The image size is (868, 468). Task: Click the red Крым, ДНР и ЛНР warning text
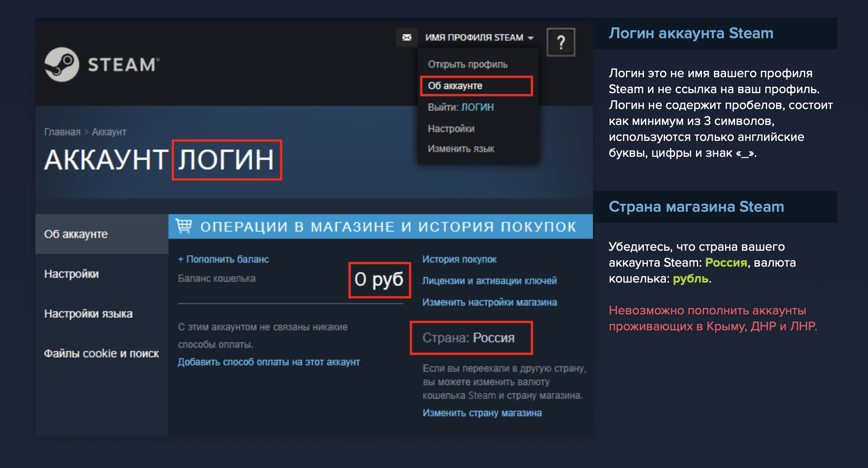713,318
